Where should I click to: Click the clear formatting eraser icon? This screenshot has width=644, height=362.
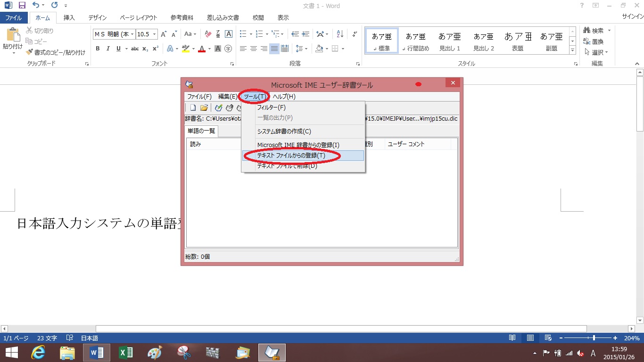[208, 34]
